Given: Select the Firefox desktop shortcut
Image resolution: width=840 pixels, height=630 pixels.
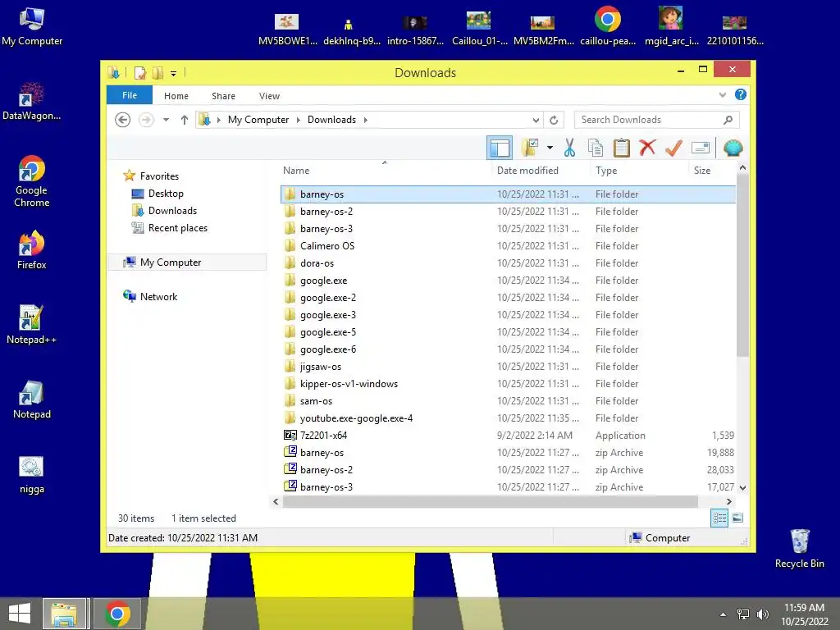Looking at the screenshot, I should [x=31, y=250].
